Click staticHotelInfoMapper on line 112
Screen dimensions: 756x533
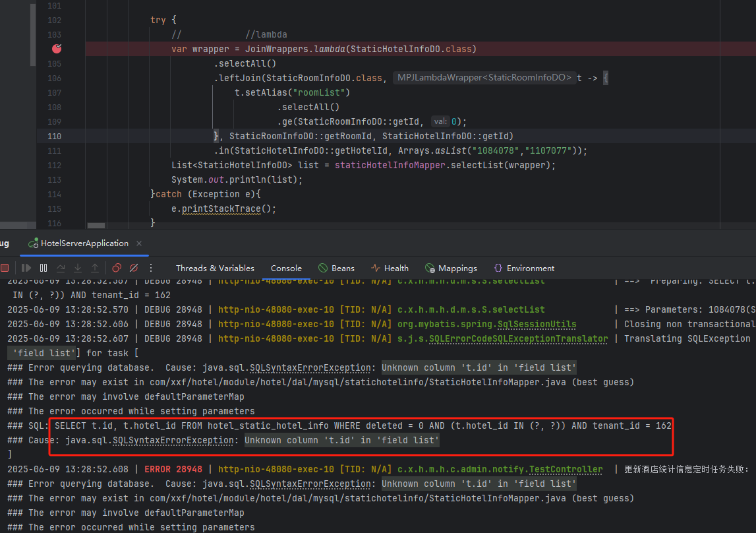click(x=390, y=165)
